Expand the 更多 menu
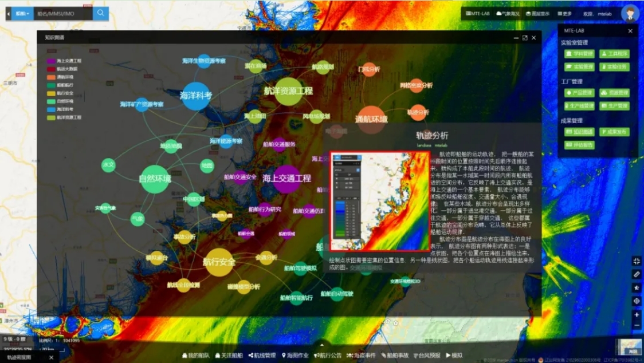Image resolution: width=644 pixels, height=363 pixels. pyautogui.click(x=564, y=13)
